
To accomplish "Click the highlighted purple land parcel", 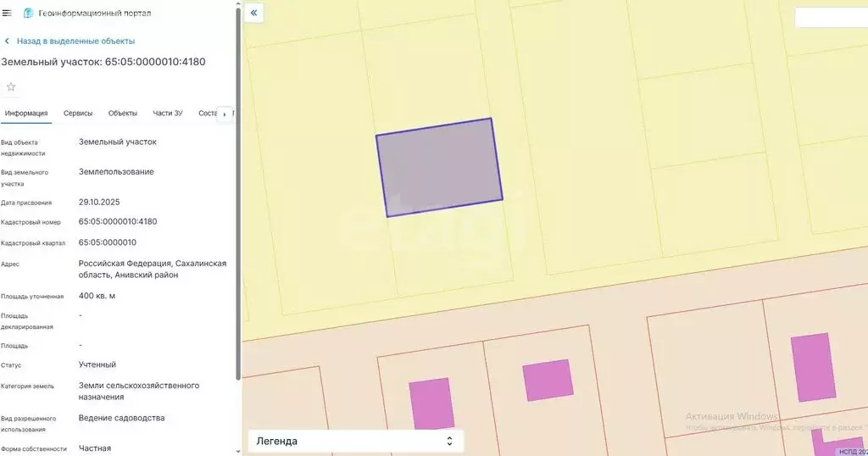I will 439,167.
